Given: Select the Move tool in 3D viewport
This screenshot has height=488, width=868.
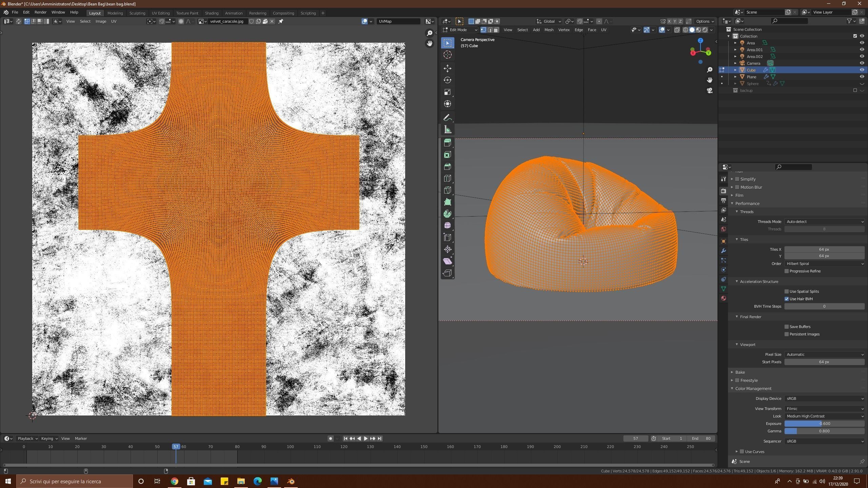Looking at the screenshot, I should pyautogui.click(x=447, y=68).
